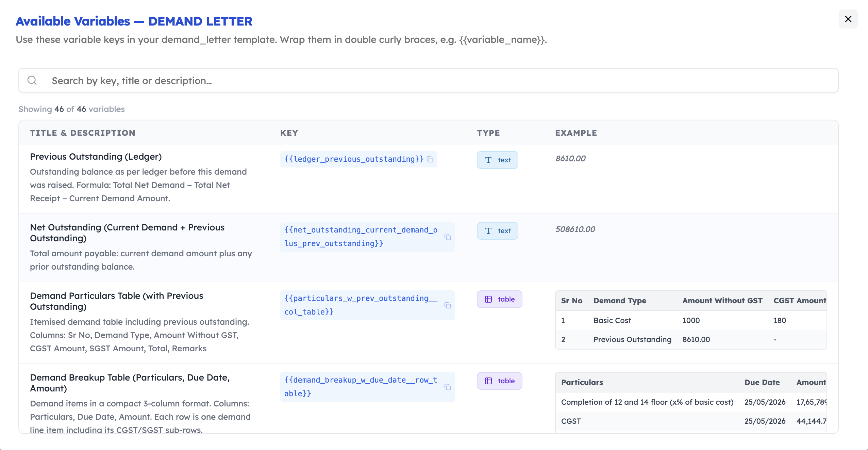
Task: Click the TYPE column header
Action: click(x=488, y=133)
